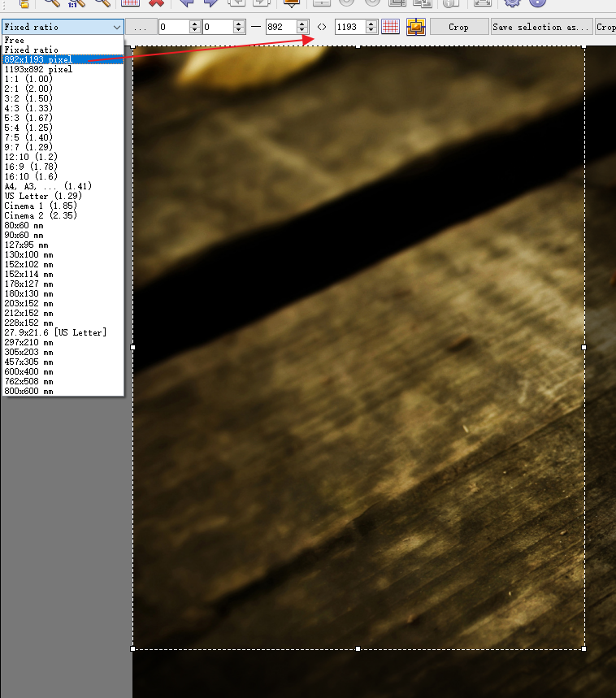Click the orange center selection icon
616x698 pixels.
pos(416,27)
